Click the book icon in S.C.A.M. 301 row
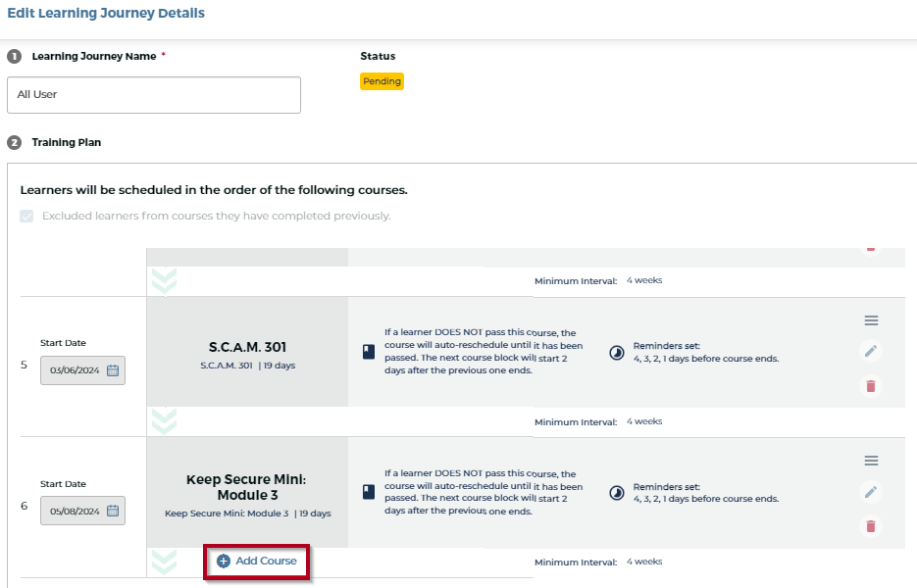The width and height of the screenshot is (917, 588). tap(369, 351)
